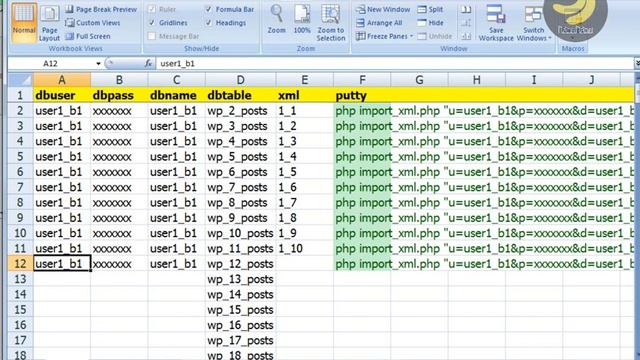Click Arrange All windows
The width and height of the screenshot is (640, 360).
point(379,23)
